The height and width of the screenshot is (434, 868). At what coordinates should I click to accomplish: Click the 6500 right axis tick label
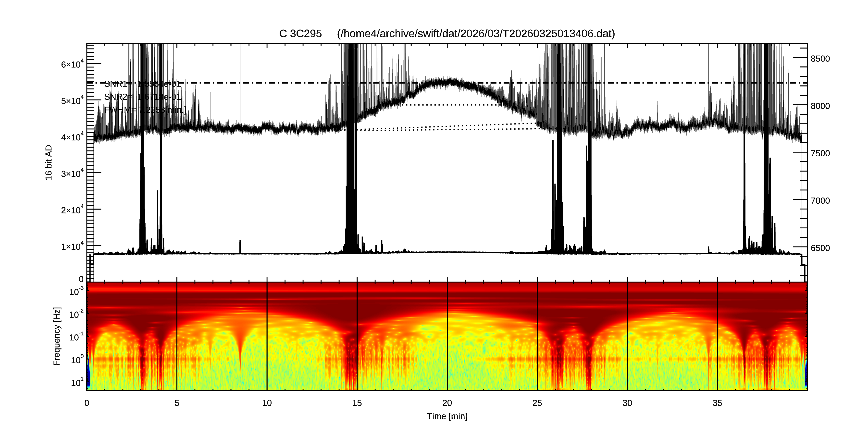tap(820, 248)
